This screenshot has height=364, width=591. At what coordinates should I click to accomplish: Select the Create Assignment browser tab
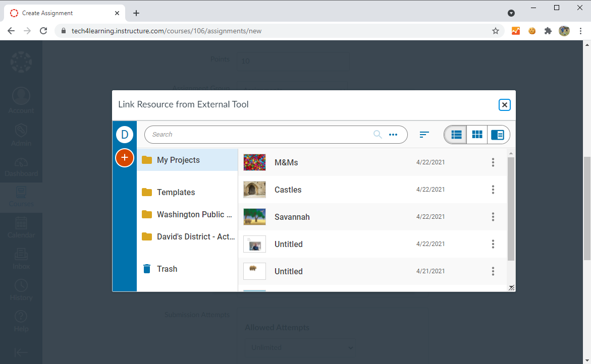pos(64,13)
